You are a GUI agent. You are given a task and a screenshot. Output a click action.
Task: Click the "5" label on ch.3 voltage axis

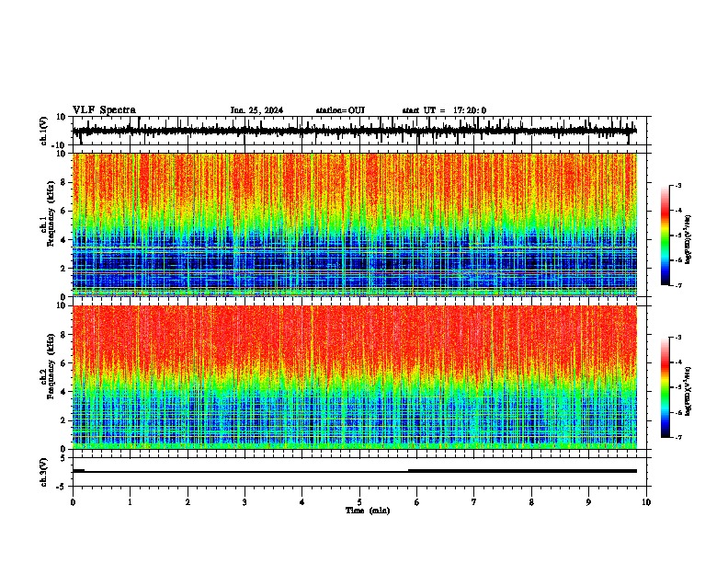click(x=63, y=458)
